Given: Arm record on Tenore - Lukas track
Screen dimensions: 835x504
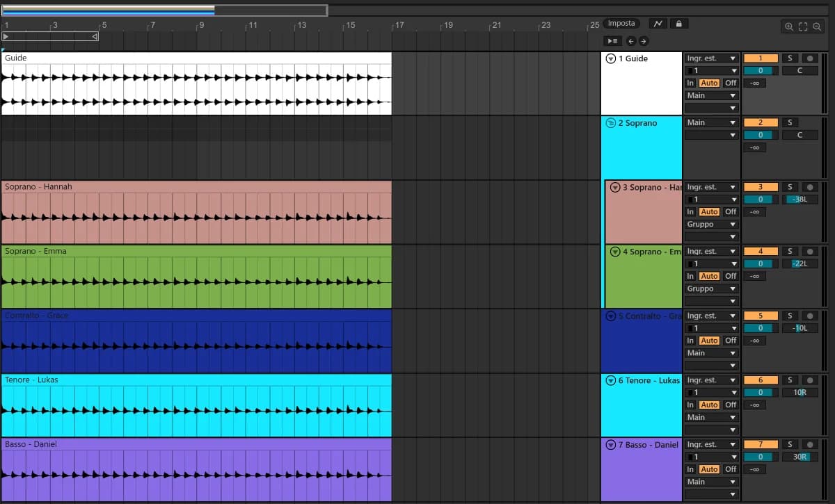Looking at the screenshot, I should pos(809,380).
